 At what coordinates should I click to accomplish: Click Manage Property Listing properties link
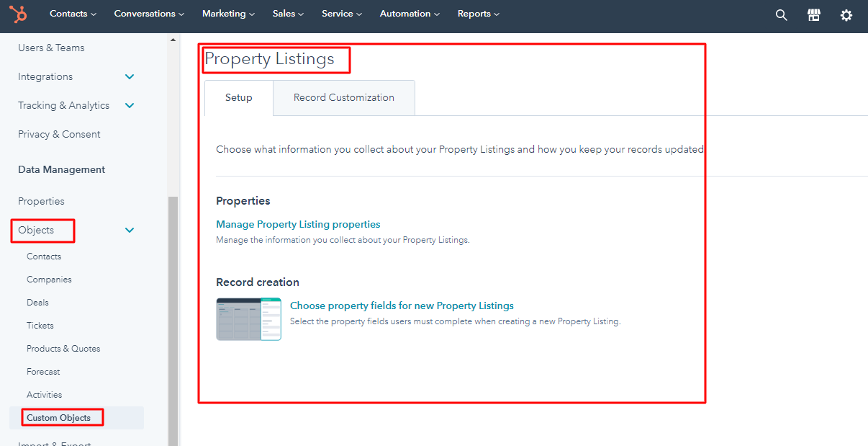[x=298, y=224]
